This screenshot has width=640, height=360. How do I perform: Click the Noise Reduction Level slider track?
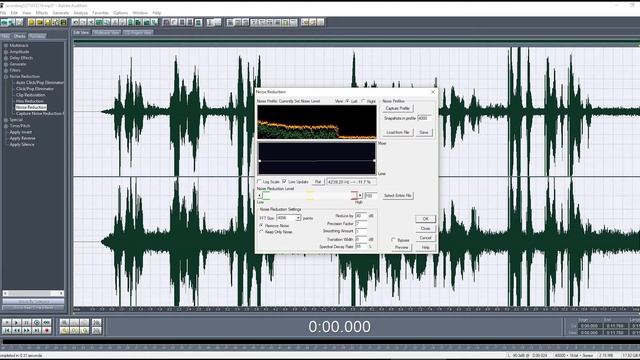[x=309, y=196]
